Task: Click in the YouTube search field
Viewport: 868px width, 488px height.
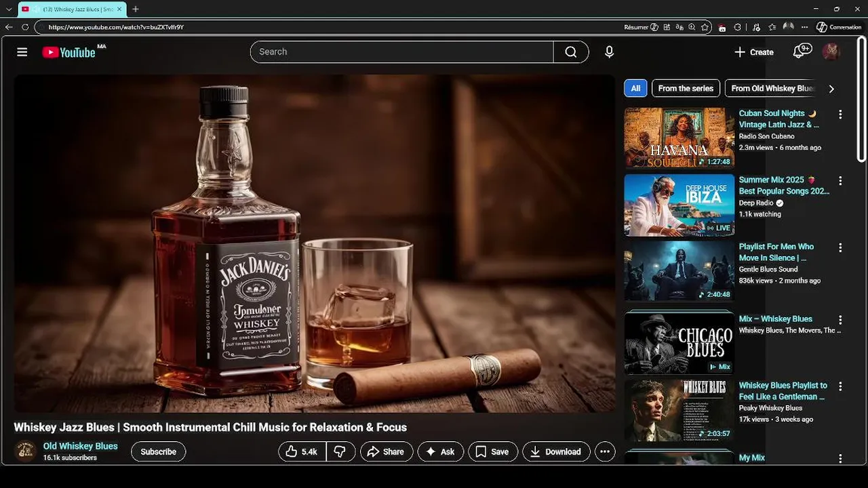Action: pos(401,52)
